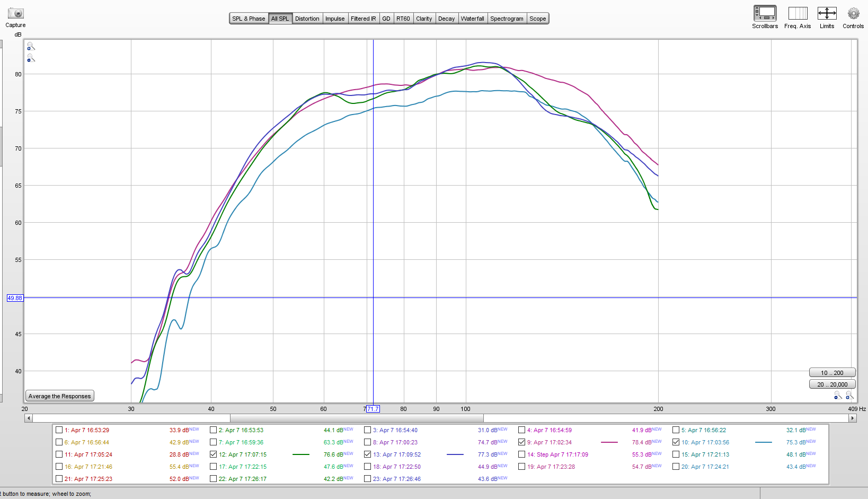Open the SPL & Phase tab

tap(249, 19)
